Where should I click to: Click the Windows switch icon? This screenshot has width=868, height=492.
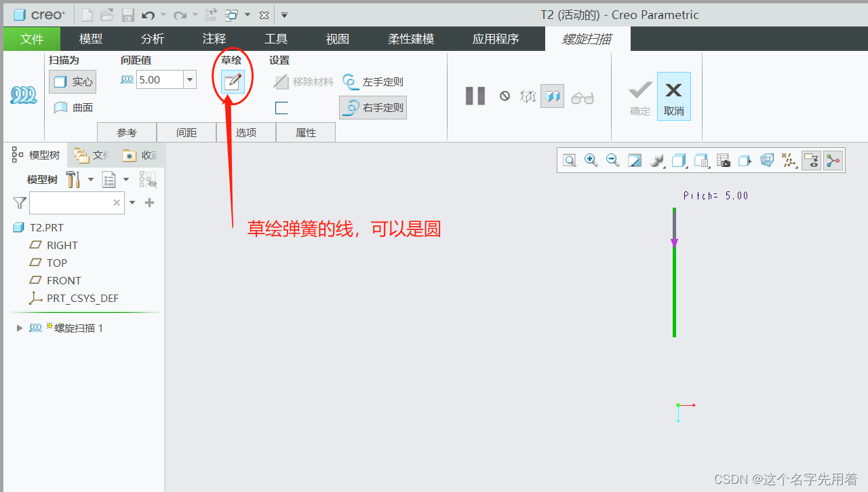pyautogui.click(x=232, y=14)
